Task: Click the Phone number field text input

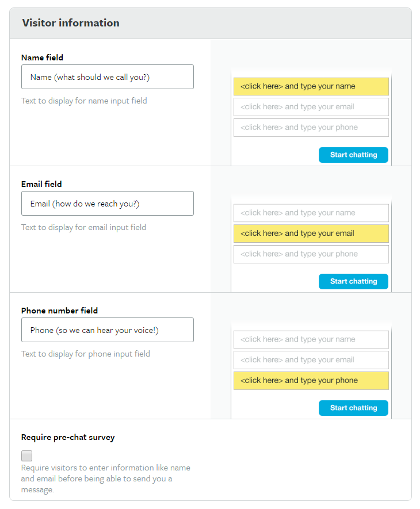Action: pyautogui.click(x=108, y=330)
